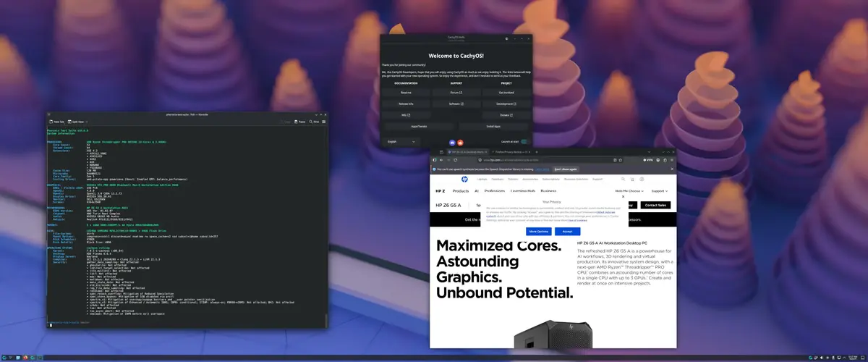Click the Donate button
This screenshot has width=868, height=362.
coord(506,115)
